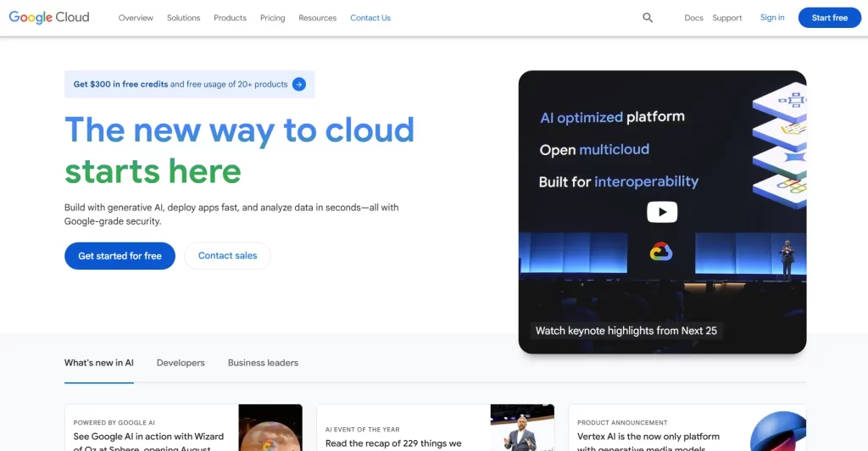Open the Solutions menu
Image resolution: width=868 pixels, height=451 pixels.
click(x=183, y=18)
